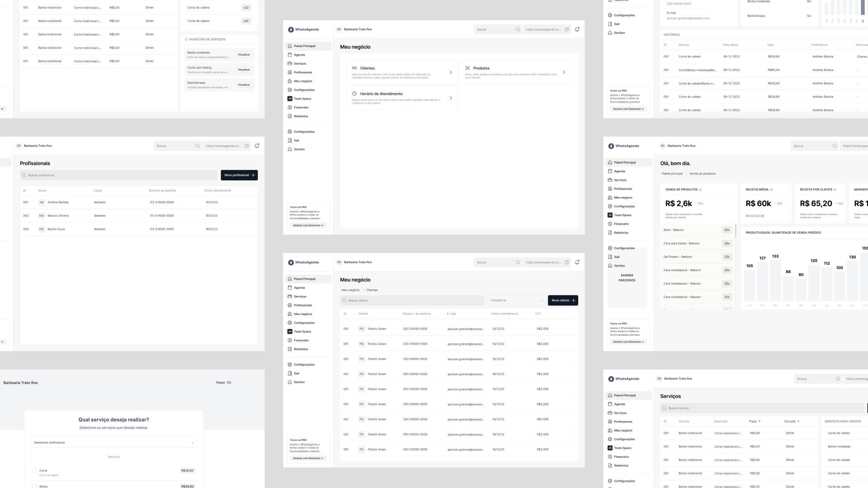Click copy link icon on the Profissionais screen
The width and height of the screenshot is (868, 488).
point(246,146)
